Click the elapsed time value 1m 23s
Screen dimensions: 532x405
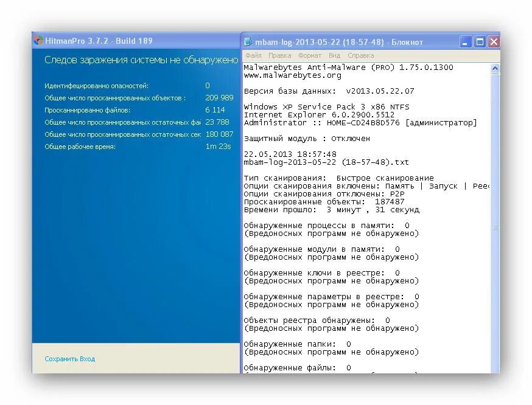point(218,147)
